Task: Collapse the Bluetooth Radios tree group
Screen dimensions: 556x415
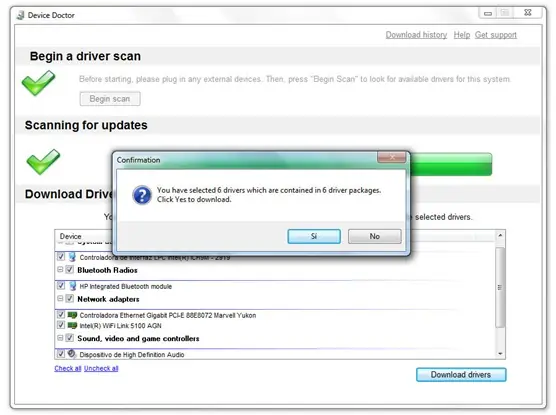Action: pos(60,270)
